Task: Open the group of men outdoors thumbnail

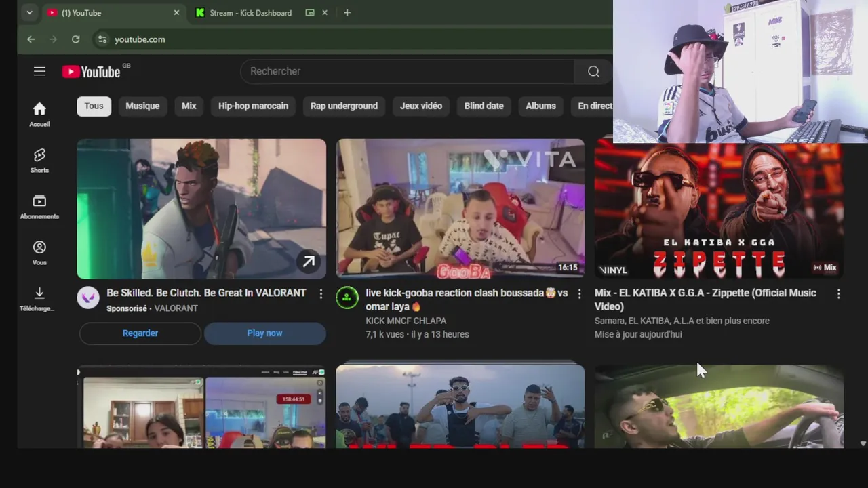Action: 460,407
